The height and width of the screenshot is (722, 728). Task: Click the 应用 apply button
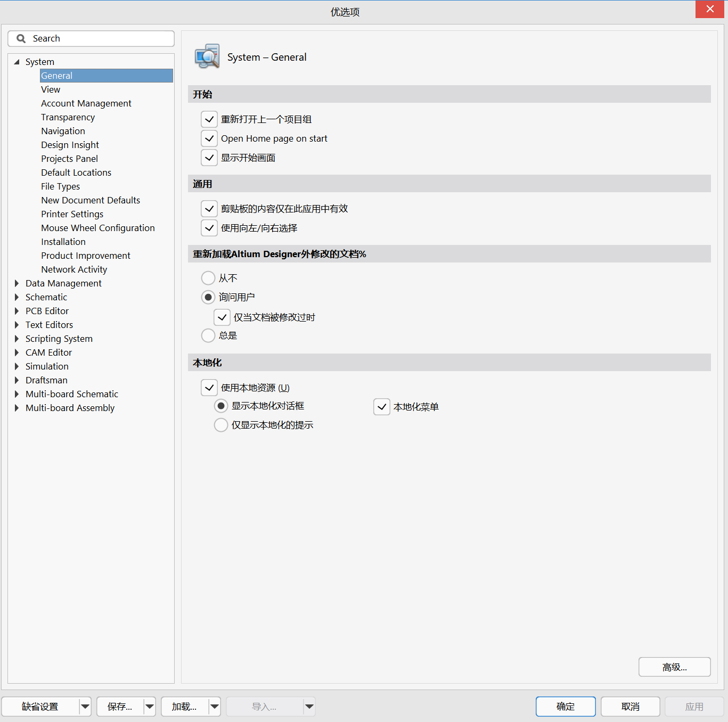tap(694, 707)
